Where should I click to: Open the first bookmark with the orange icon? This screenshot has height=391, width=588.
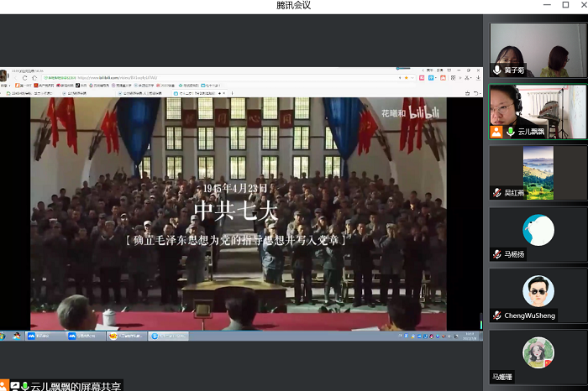coord(24,86)
